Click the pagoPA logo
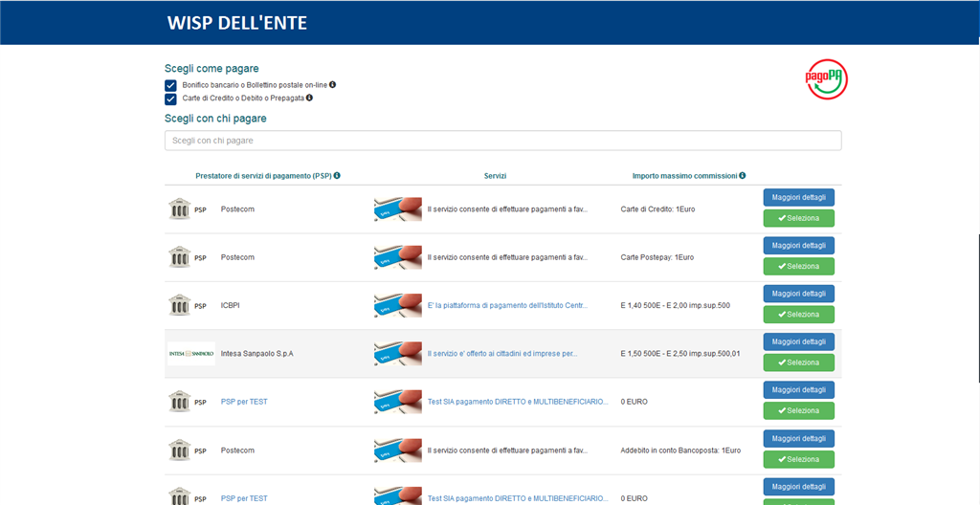Screen dimensions: 980x505 coord(826,79)
